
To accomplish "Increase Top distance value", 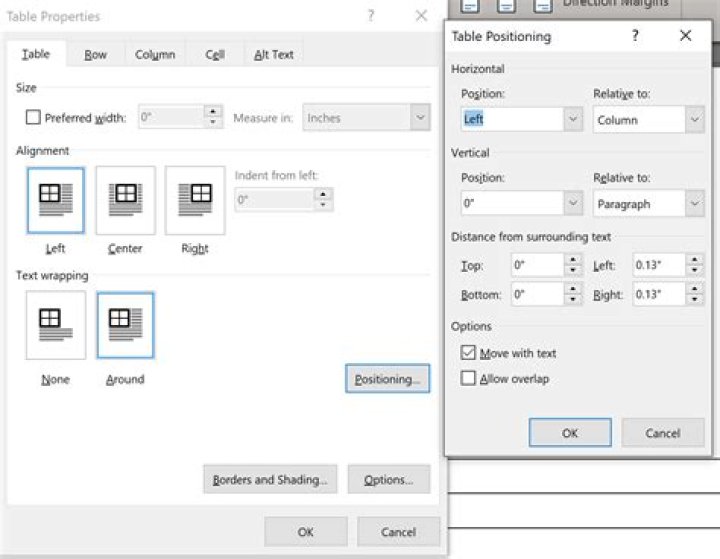I will 573,259.
